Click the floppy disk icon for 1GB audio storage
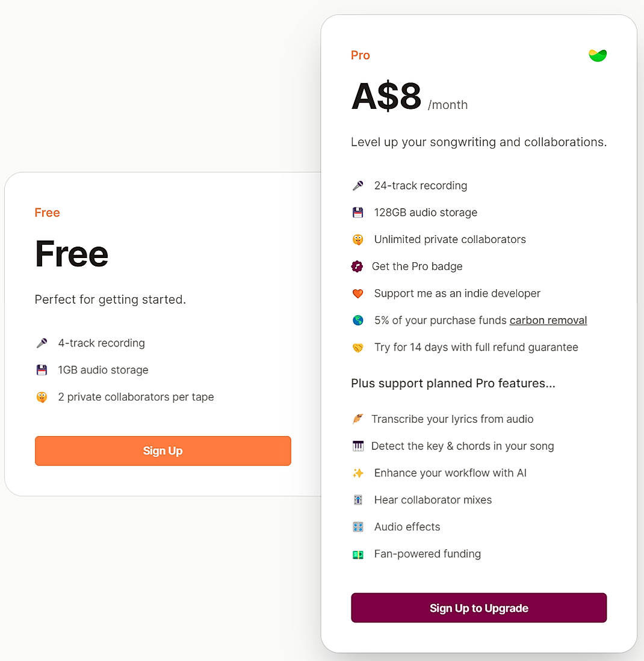Image resolution: width=644 pixels, height=661 pixels. coord(42,370)
